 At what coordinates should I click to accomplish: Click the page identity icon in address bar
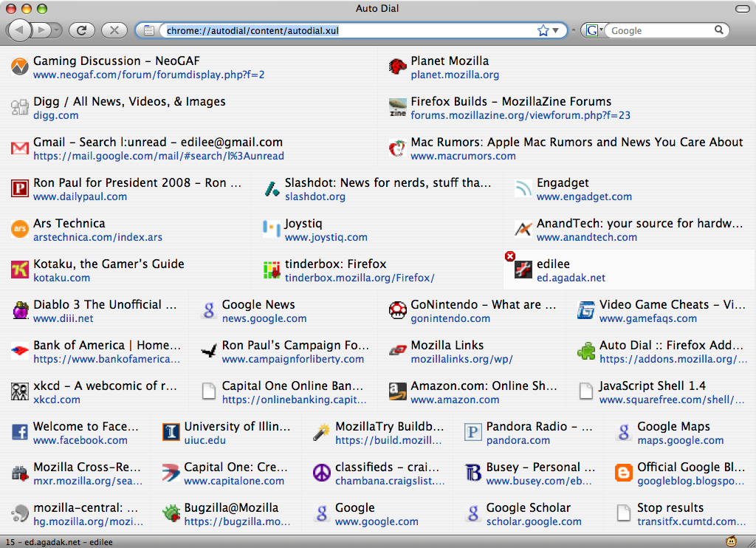click(149, 30)
